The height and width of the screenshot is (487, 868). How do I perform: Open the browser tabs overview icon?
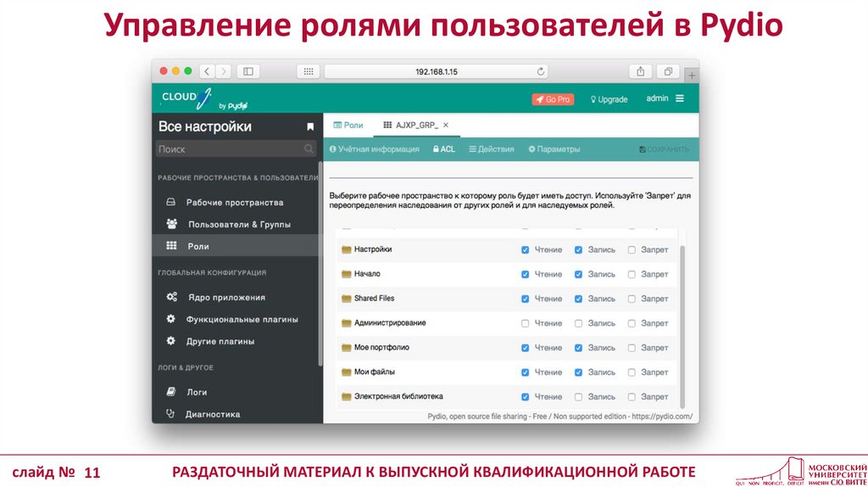tap(668, 72)
